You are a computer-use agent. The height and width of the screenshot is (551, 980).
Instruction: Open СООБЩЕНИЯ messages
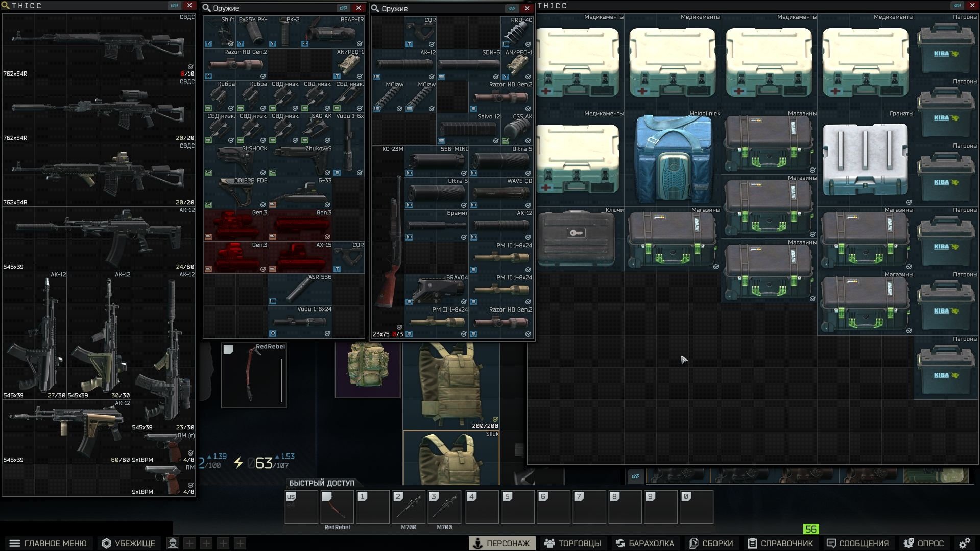pos(857,543)
